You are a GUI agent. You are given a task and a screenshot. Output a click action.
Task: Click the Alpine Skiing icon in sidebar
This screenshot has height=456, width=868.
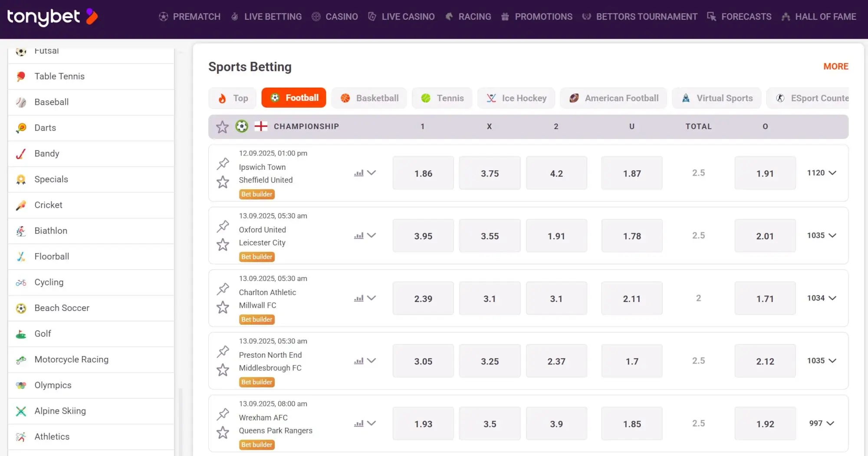point(21,411)
